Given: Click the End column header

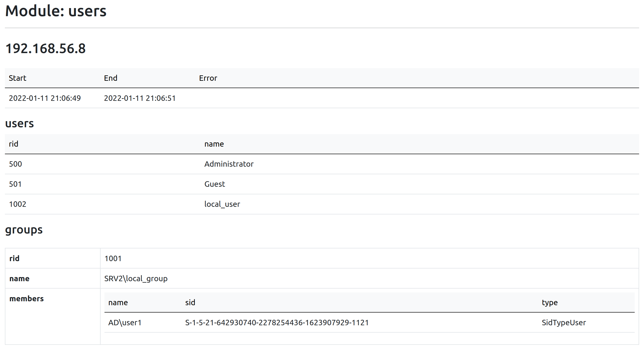Looking at the screenshot, I should point(111,78).
